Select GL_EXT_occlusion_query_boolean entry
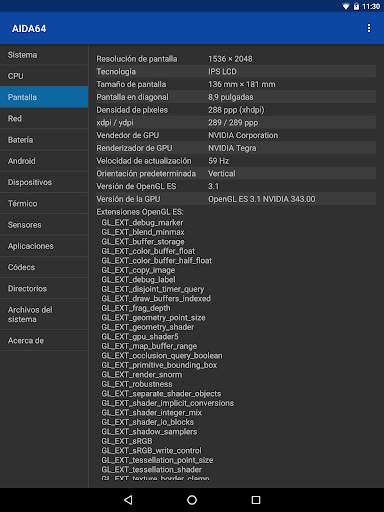 162,355
